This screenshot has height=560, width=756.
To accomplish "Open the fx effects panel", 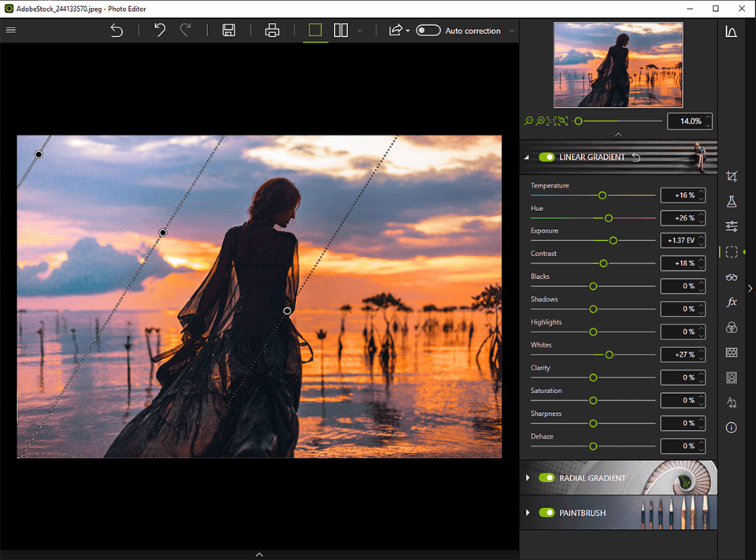I will point(732,302).
